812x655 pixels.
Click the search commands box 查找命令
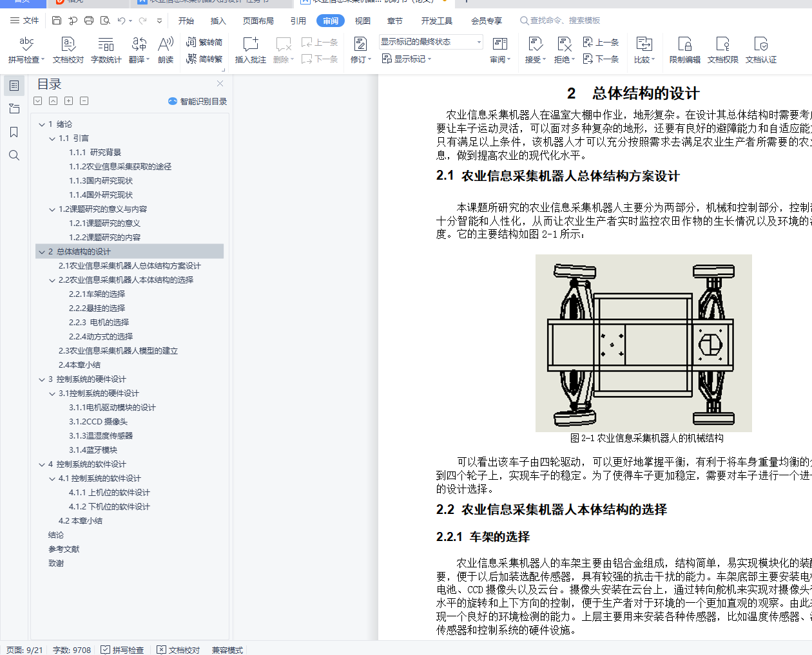(560, 21)
